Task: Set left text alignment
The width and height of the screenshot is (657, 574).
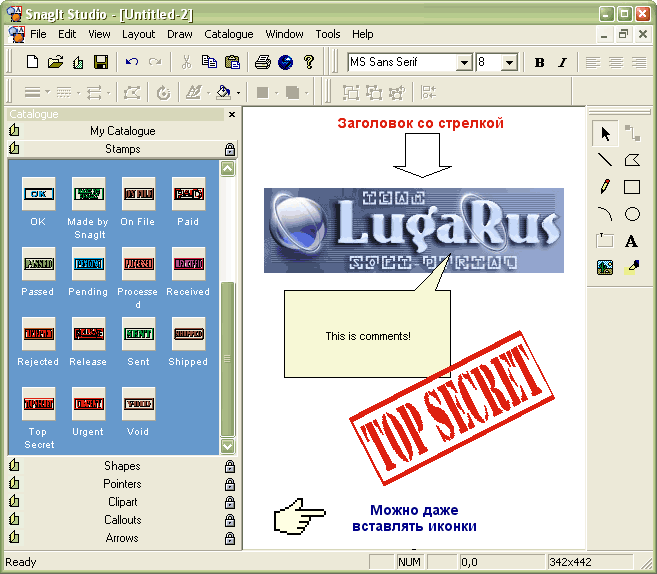Action: [592, 62]
